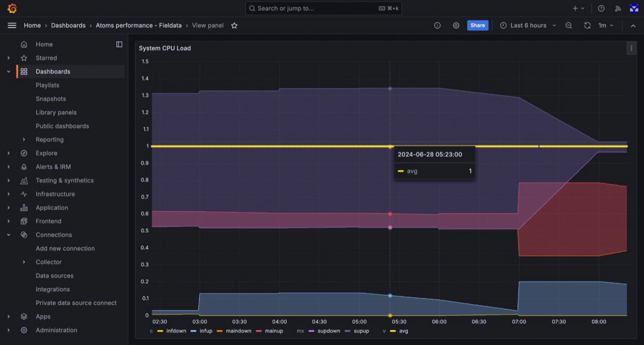Click the Alerts & IRM bell icon
The image size is (644, 345).
click(24, 167)
